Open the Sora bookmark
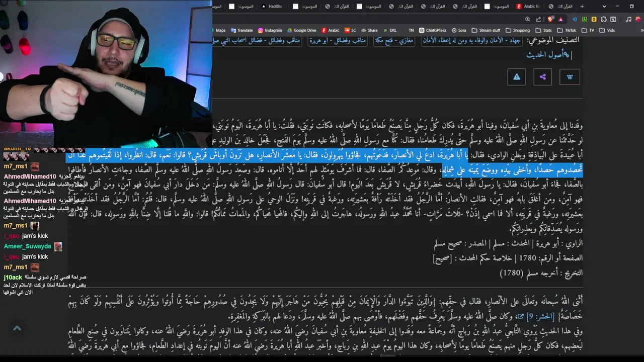 [x=459, y=30]
